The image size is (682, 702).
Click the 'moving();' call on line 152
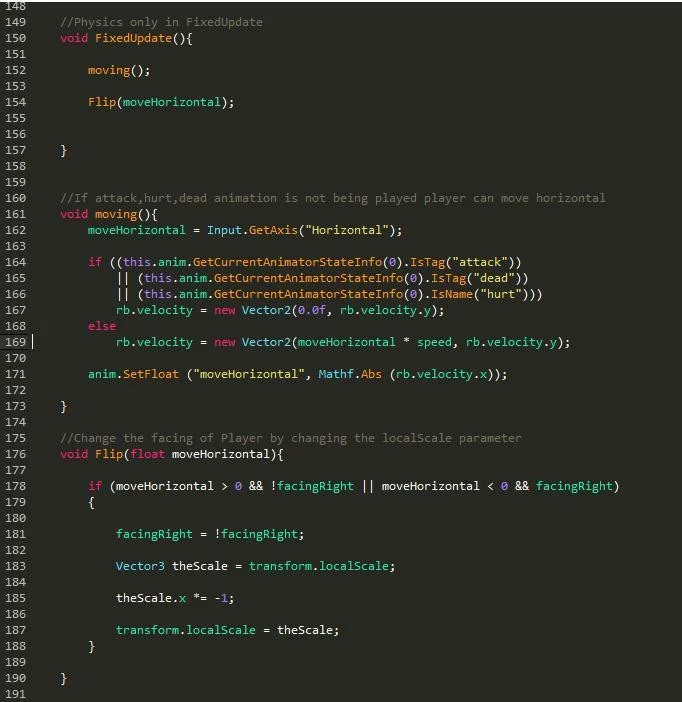coord(119,71)
